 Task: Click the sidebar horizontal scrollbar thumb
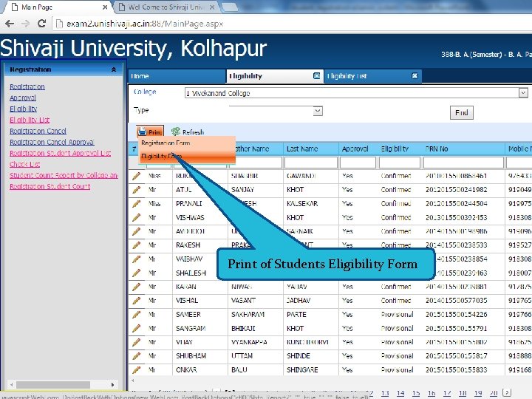53,385
